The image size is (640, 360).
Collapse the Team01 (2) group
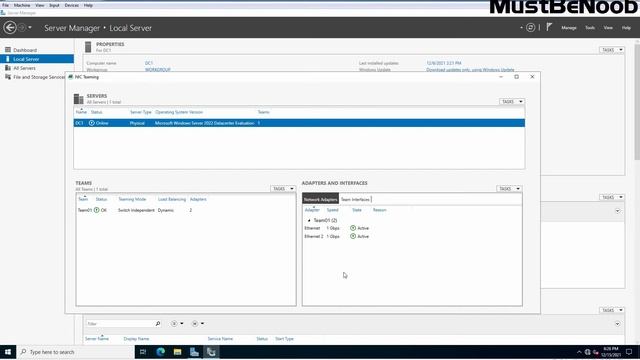point(309,220)
